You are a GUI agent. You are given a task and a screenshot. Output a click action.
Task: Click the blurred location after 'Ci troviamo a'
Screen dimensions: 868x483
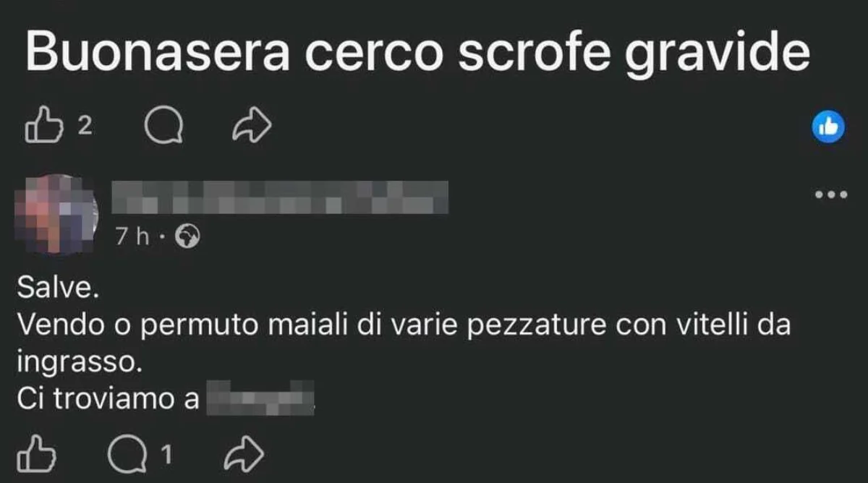click(x=261, y=399)
